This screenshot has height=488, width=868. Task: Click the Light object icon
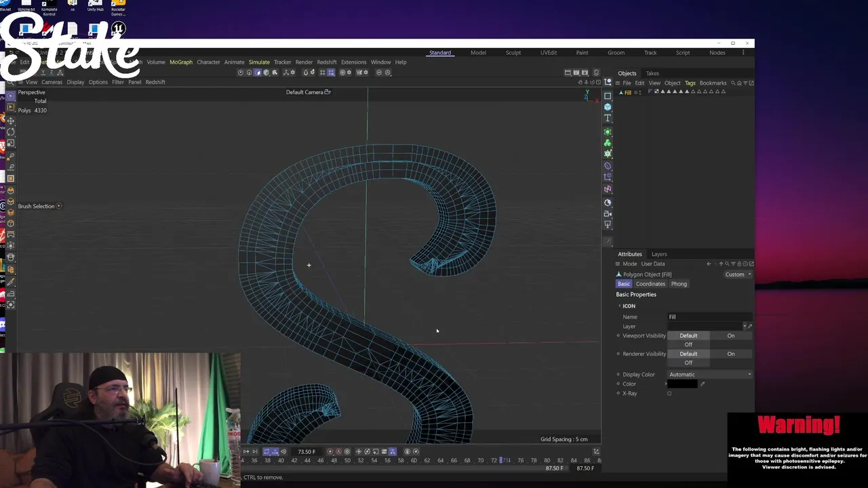[x=608, y=224]
